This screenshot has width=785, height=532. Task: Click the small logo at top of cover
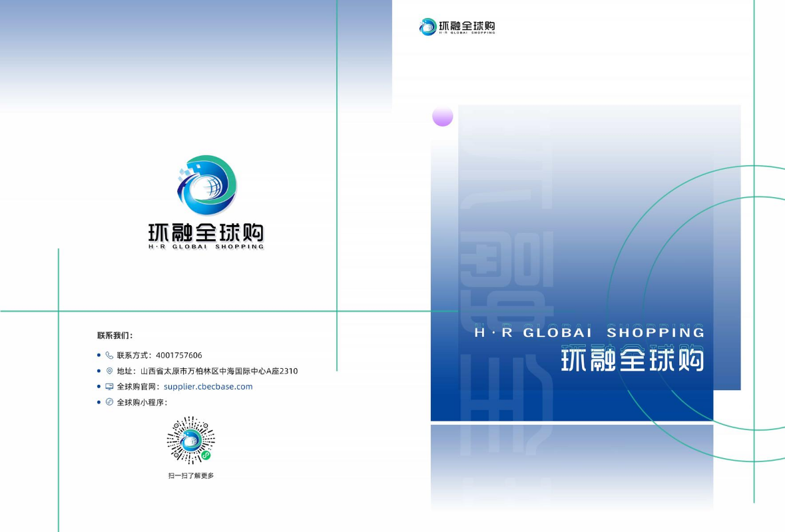click(457, 27)
